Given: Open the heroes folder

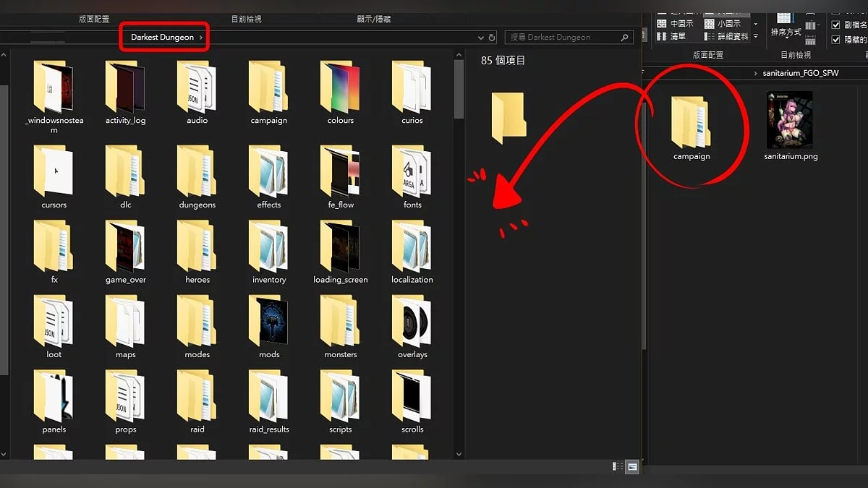Looking at the screenshot, I should click(197, 252).
